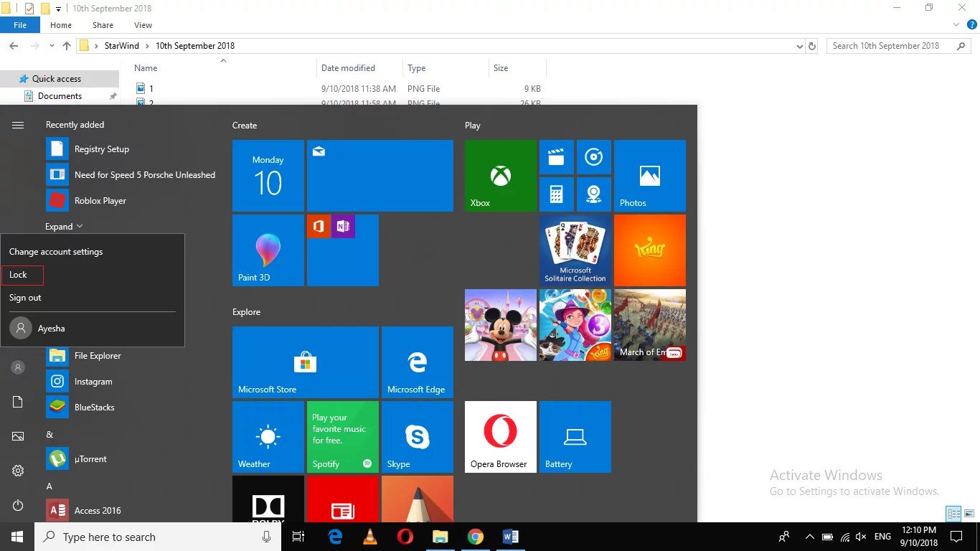Open the King game tile
The image size is (980, 551).
click(649, 250)
